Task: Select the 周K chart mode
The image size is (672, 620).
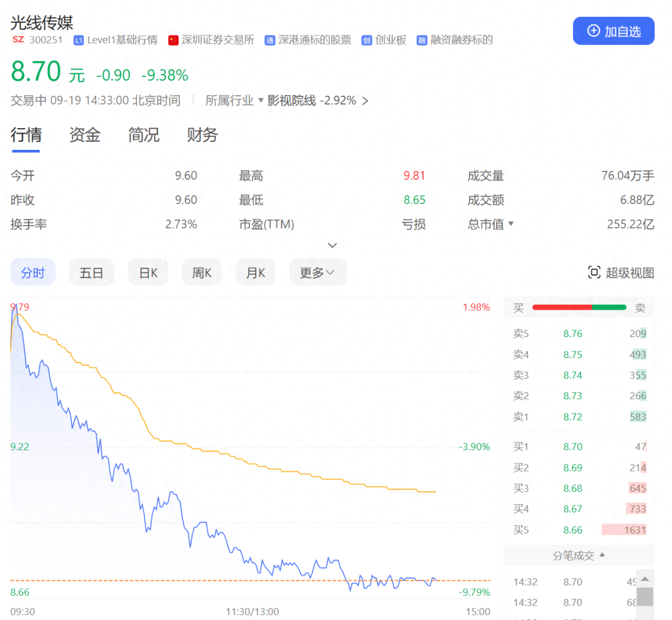Action: (x=202, y=272)
